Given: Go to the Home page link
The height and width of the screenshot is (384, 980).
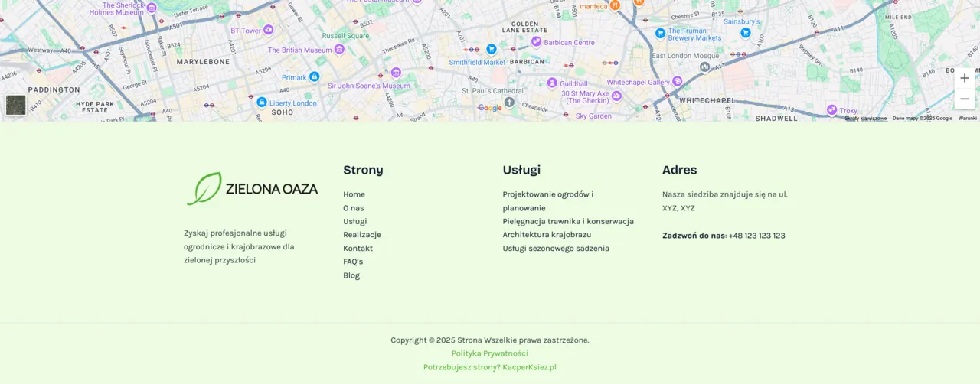Looking at the screenshot, I should coord(354,194).
